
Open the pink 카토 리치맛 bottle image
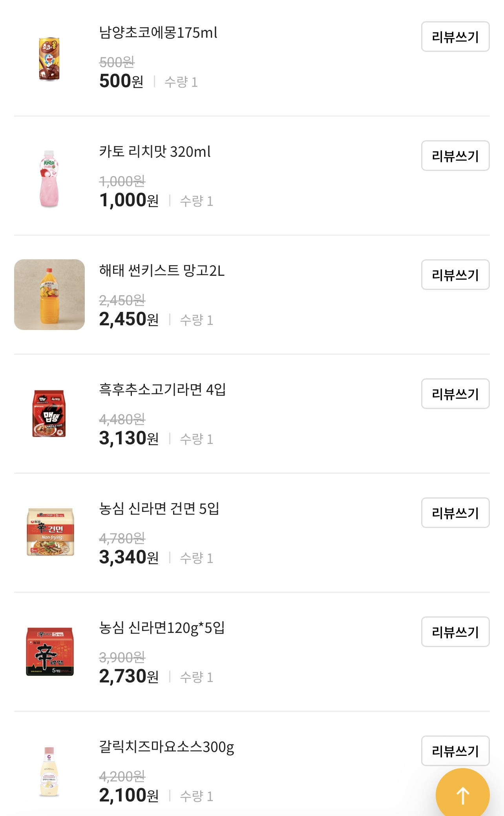pos(49,178)
